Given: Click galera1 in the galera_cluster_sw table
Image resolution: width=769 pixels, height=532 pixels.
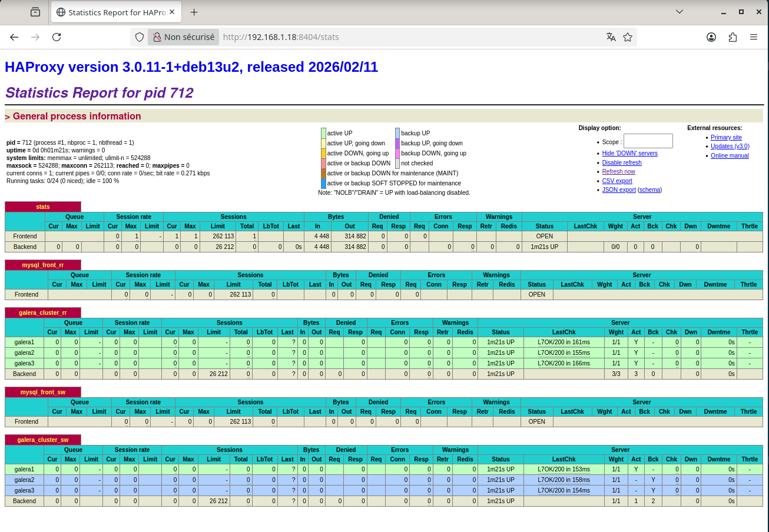Looking at the screenshot, I should 25,470.
